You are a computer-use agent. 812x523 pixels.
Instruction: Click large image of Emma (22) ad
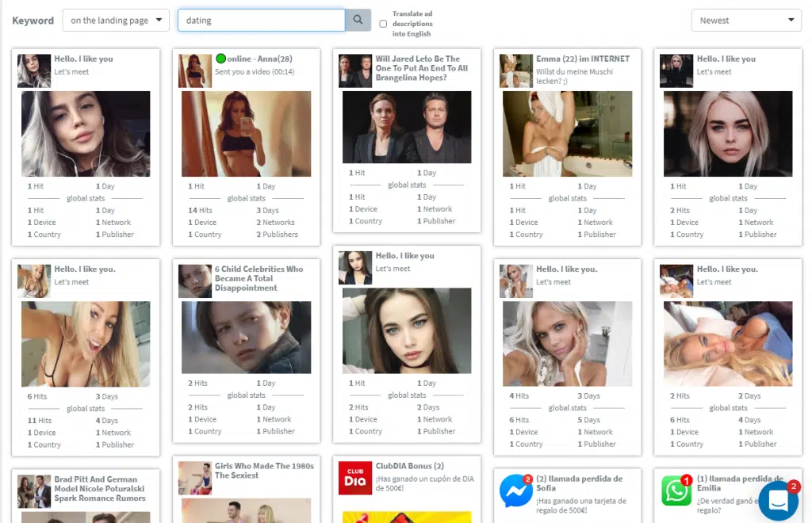[x=568, y=134]
